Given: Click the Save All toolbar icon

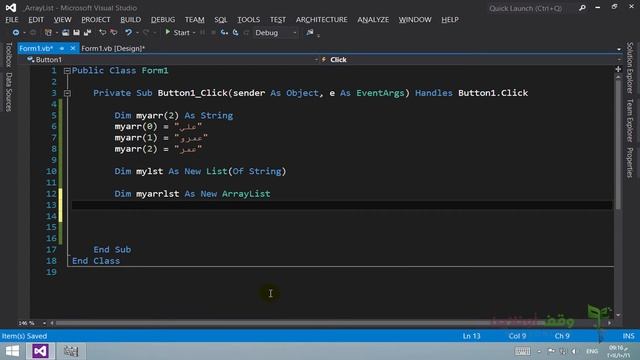Looking at the screenshot, I should (x=87, y=33).
